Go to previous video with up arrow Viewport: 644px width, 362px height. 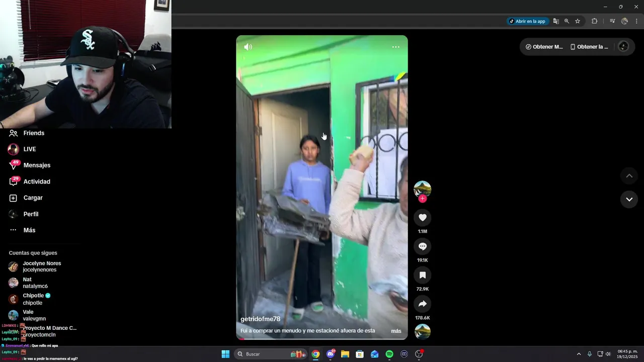point(629,176)
